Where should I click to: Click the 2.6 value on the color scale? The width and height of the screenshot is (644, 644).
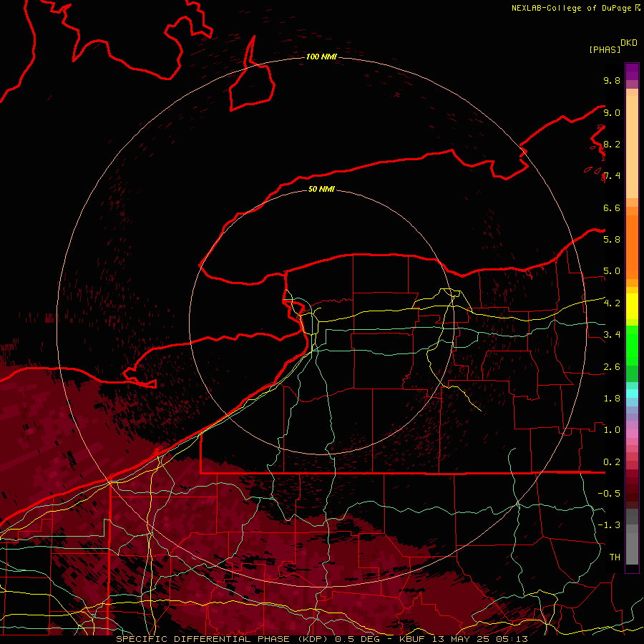pos(612,366)
